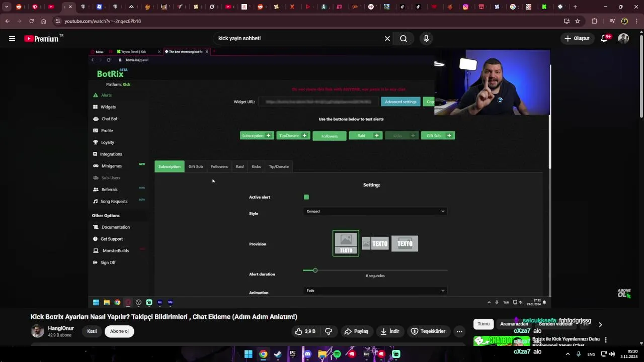
Task: Open the YouTube hamburger guide menu
Action: [12, 39]
